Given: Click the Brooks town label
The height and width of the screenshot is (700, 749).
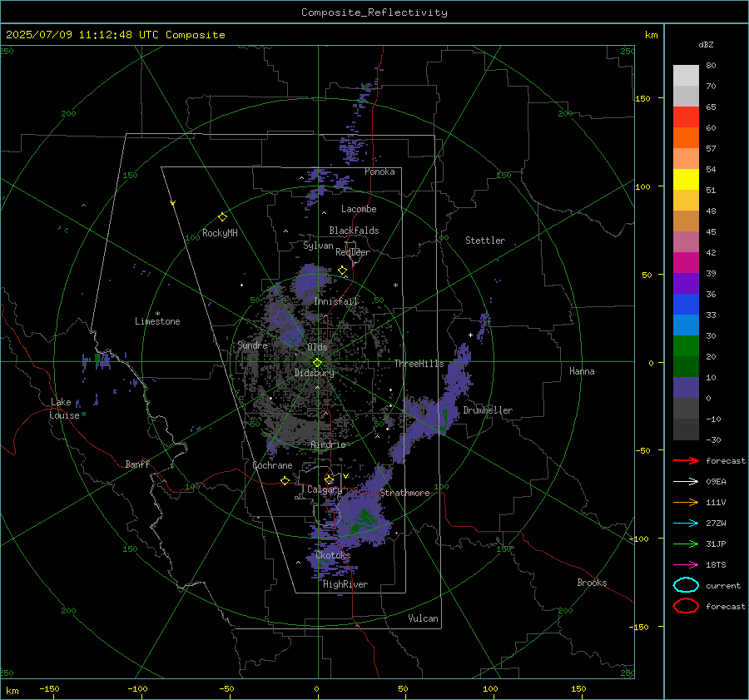Looking at the screenshot, I should (x=592, y=583).
